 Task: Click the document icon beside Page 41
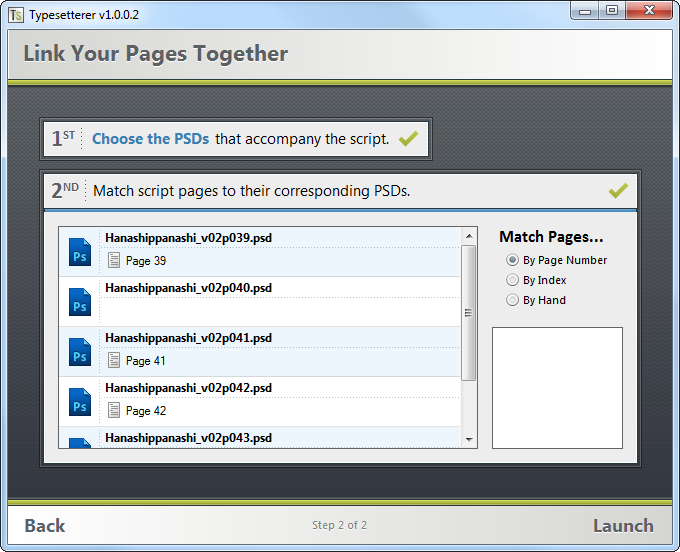click(114, 360)
